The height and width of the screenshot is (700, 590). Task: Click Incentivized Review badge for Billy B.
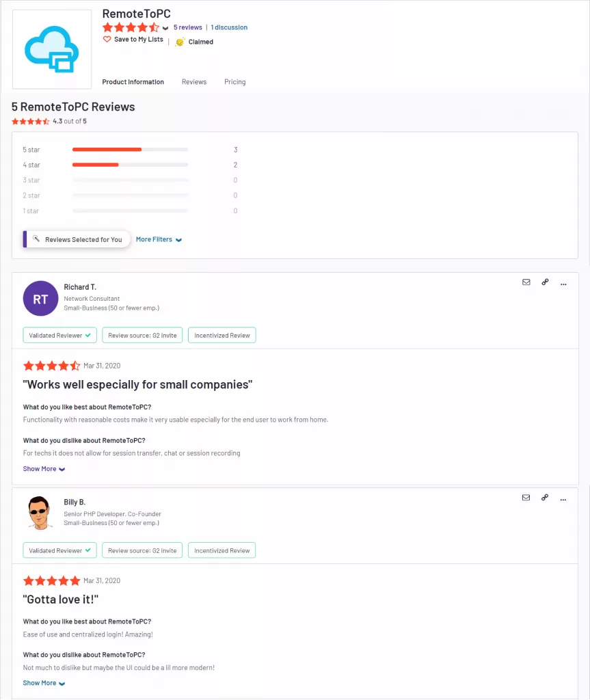click(222, 550)
